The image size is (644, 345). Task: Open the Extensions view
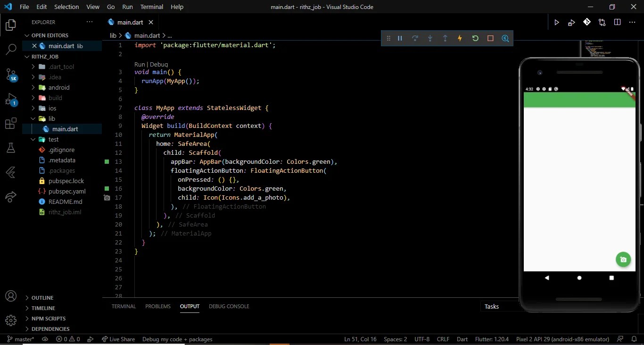click(x=10, y=123)
